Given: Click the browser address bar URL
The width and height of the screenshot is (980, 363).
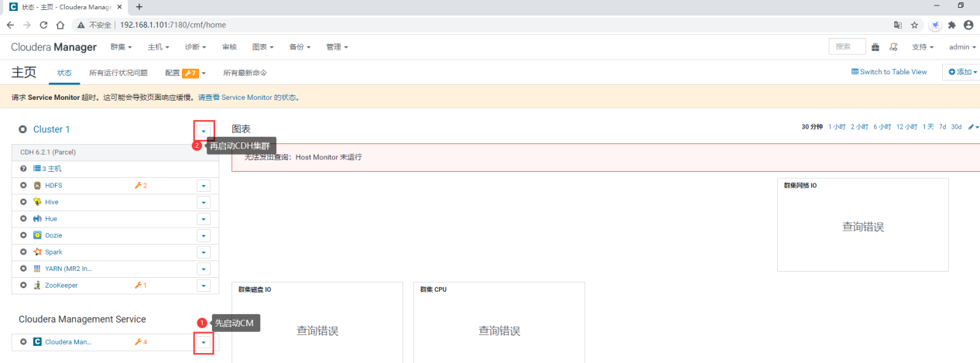Looking at the screenshot, I should (173, 25).
